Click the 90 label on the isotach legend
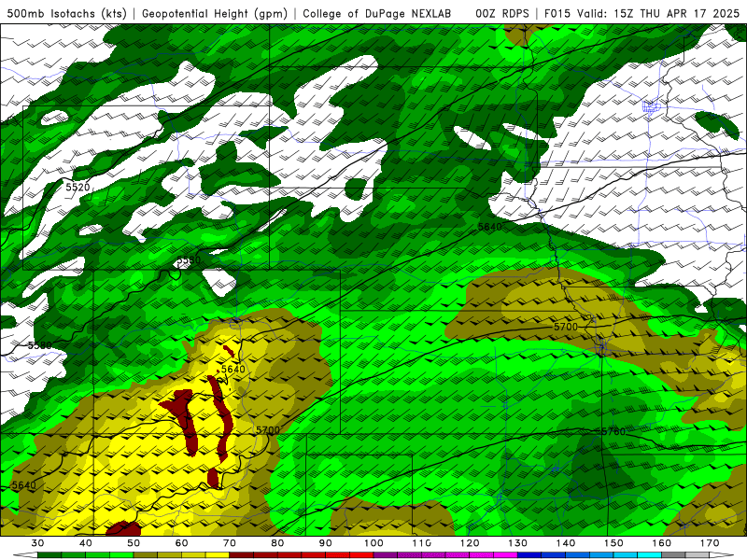This screenshot has height=560, width=747. pos(326,543)
